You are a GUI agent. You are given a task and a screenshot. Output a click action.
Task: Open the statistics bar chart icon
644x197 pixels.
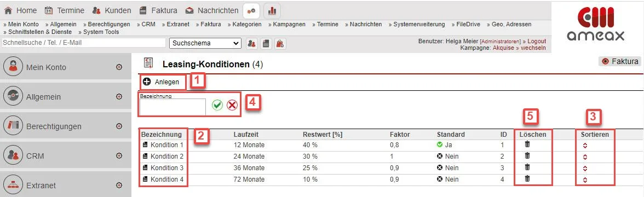tap(272, 11)
